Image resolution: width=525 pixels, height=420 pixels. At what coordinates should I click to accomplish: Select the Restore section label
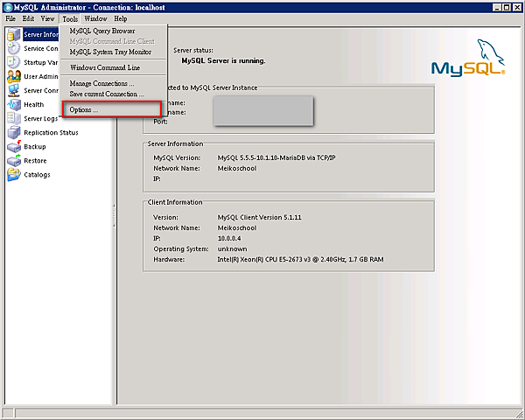click(35, 161)
